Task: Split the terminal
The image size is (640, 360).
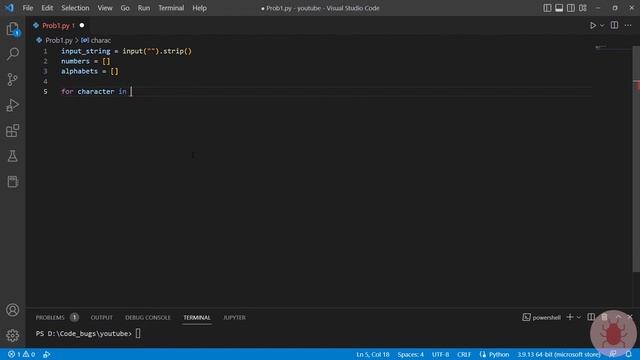Action: pyautogui.click(x=591, y=317)
